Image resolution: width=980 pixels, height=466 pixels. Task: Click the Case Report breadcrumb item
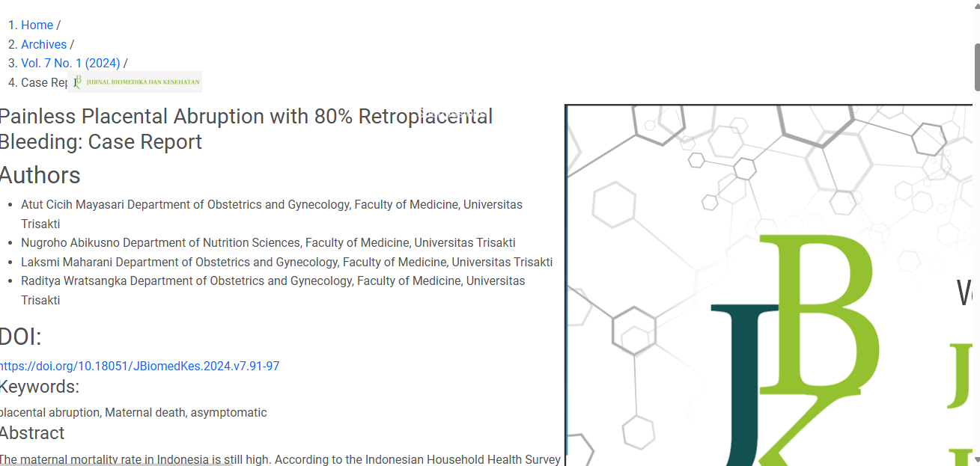[45, 83]
